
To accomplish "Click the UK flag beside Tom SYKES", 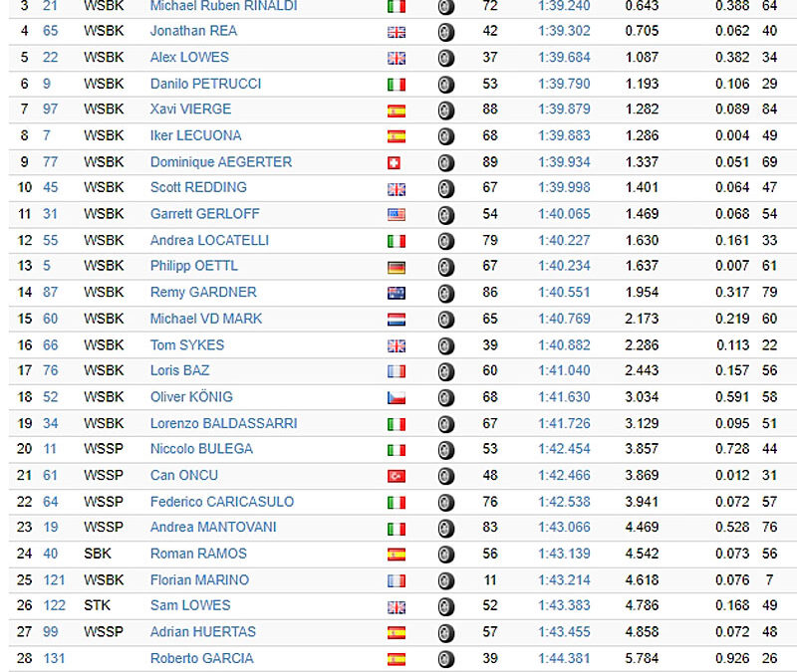I will point(397,345).
